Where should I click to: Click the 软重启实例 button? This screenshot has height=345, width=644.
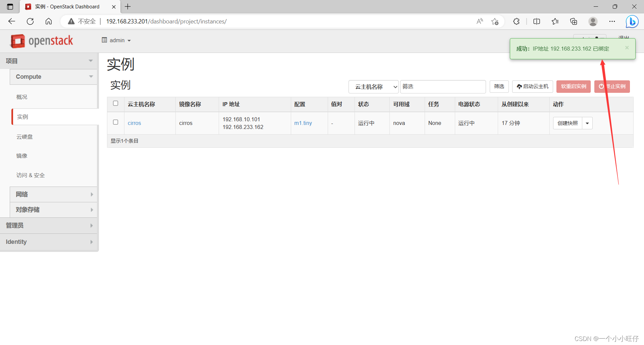(x=573, y=86)
